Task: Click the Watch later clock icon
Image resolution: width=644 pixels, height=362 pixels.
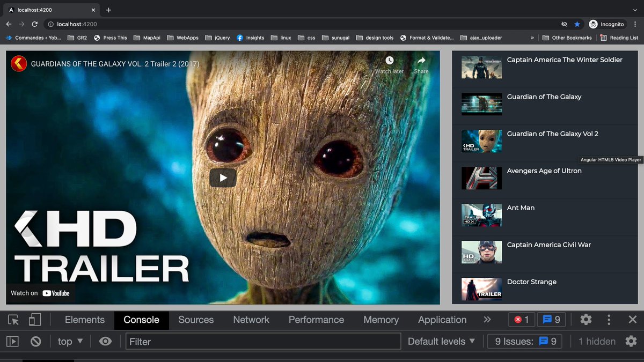Action: (390, 61)
